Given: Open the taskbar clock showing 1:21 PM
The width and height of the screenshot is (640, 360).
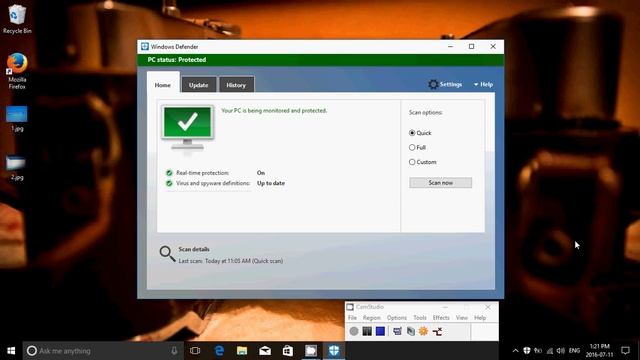Looking at the screenshot, I should pyautogui.click(x=599, y=351).
